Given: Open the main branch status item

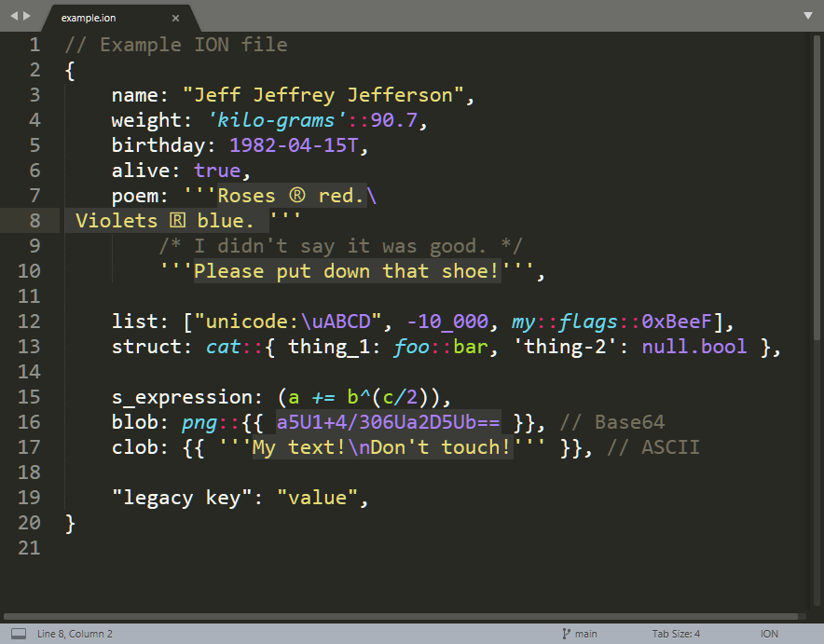Looking at the screenshot, I should pos(580,634).
